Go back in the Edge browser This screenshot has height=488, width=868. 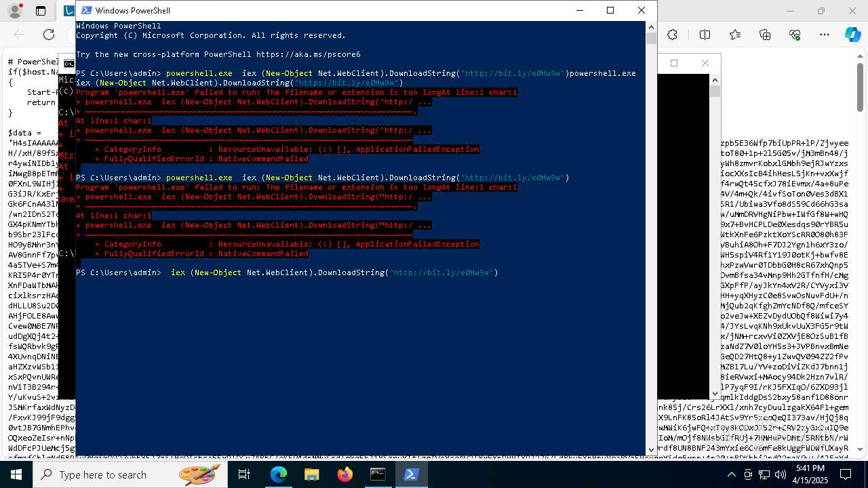[x=19, y=35]
